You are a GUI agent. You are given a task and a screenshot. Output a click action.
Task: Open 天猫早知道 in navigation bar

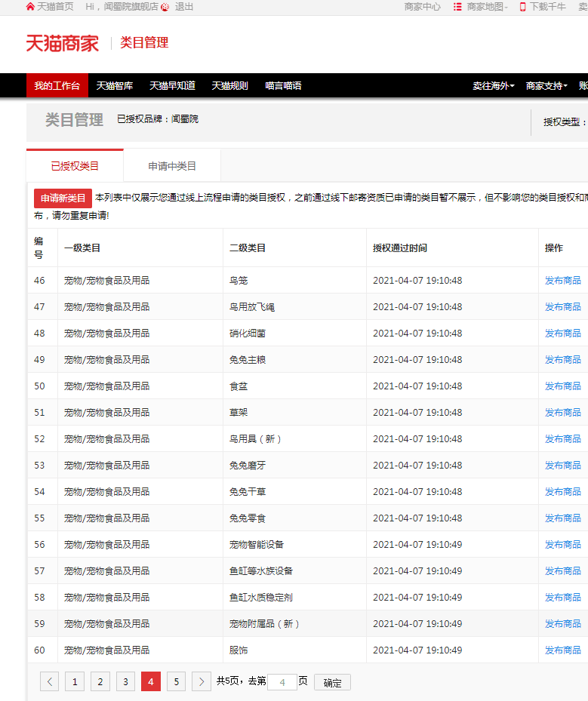pos(172,86)
